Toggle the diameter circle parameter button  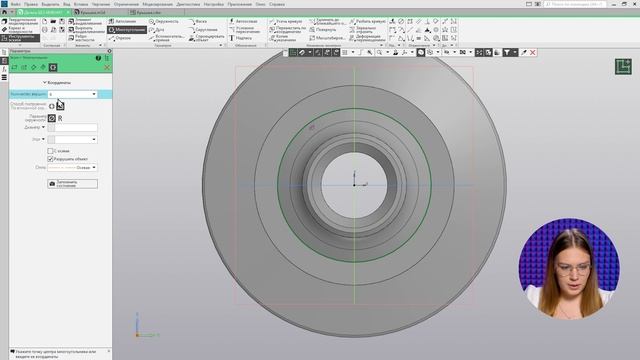coord(51,118)
